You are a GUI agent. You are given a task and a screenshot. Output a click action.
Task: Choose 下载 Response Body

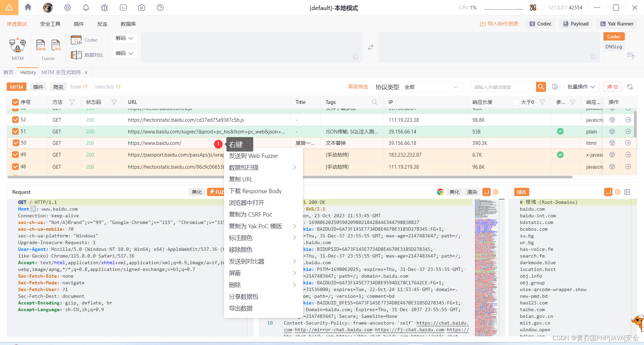pos(263,191)
